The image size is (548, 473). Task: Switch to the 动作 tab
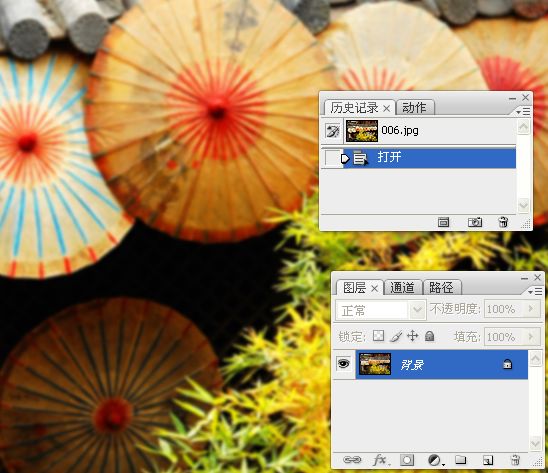[414, 108]
